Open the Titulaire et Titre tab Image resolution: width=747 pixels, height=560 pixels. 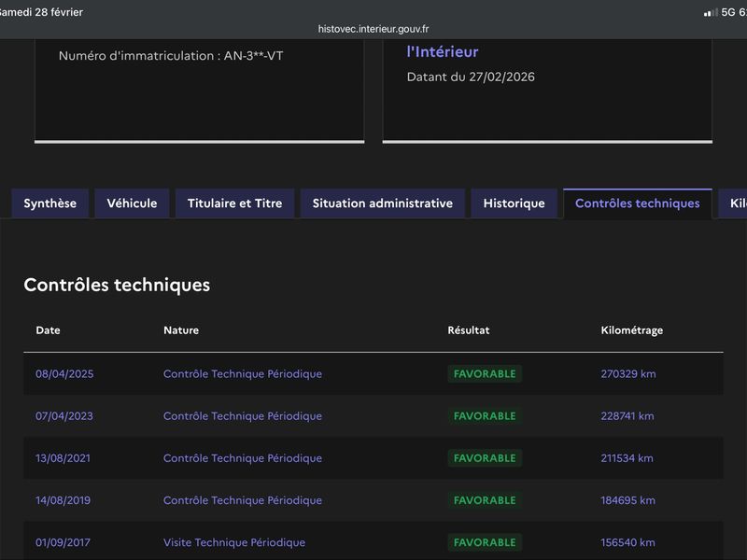pyautogui.click(x=234, y=203)
